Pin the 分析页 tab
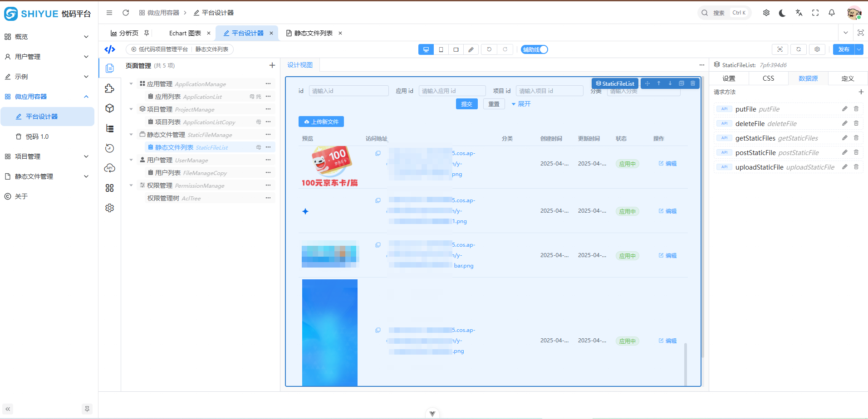868x419 pixels. tap(147, 33)
